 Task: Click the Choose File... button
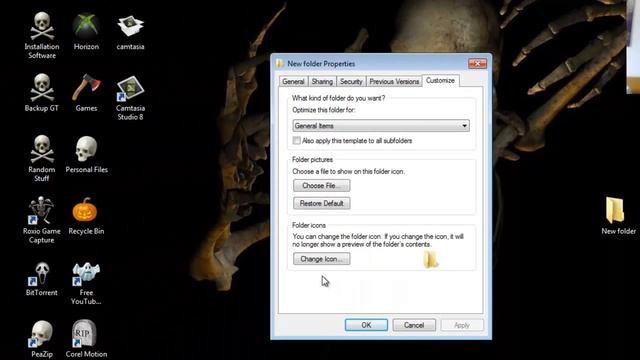[322, 186]
